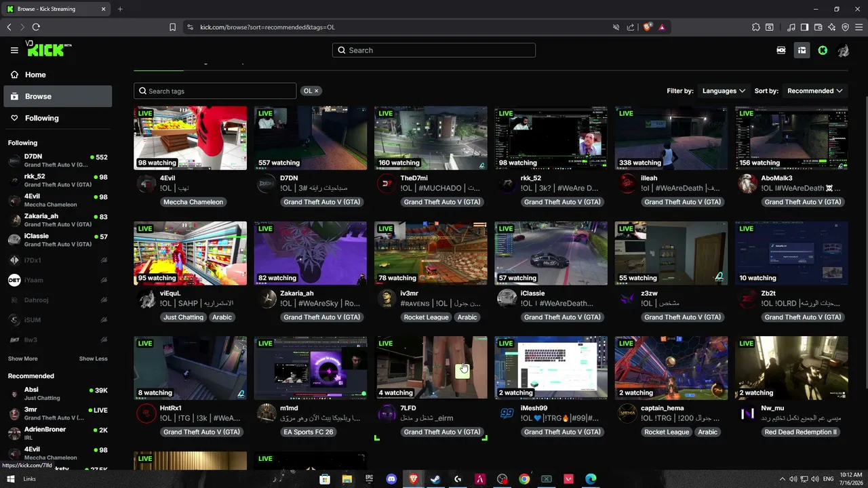Screen dimensions: 868x488
Task: Go back to previous page
Action: 9,27
